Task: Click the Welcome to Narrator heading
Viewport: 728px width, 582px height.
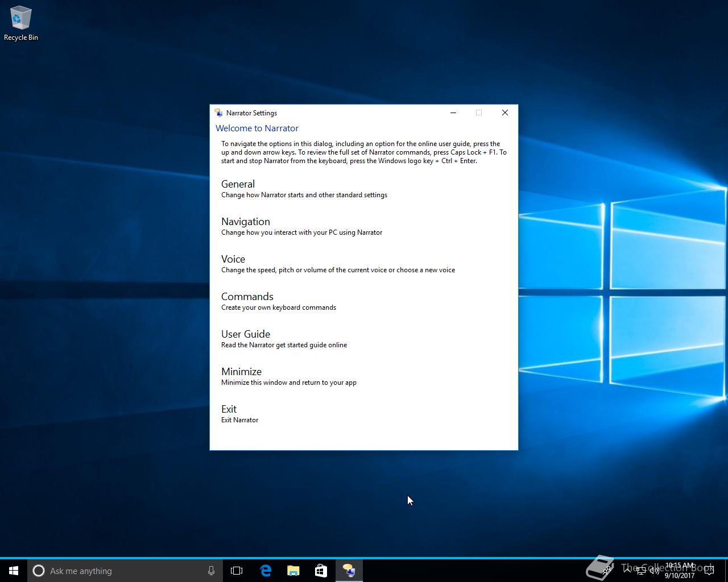Action: click(x=257, y=128)
